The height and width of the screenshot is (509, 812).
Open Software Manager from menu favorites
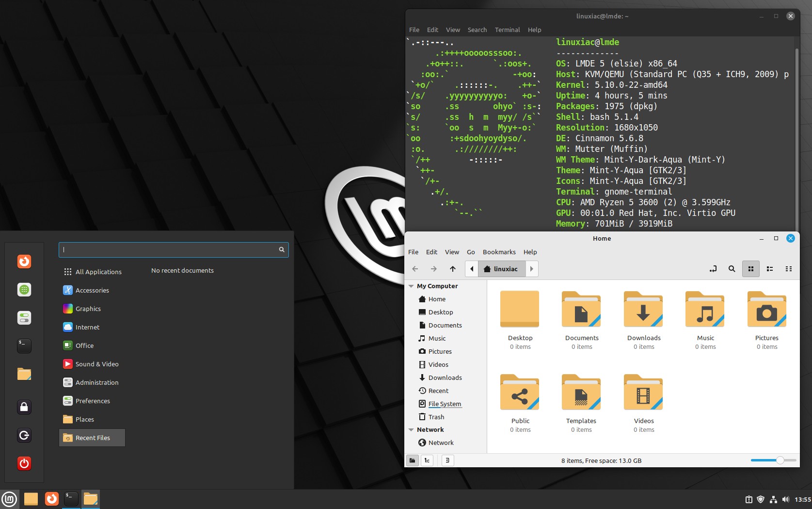[24, 290]
